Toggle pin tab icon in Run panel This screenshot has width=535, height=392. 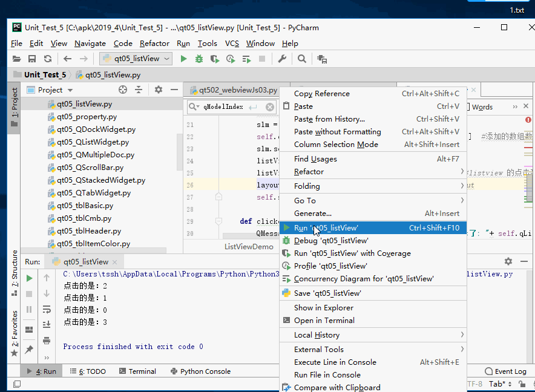click(x=29, y=349)
